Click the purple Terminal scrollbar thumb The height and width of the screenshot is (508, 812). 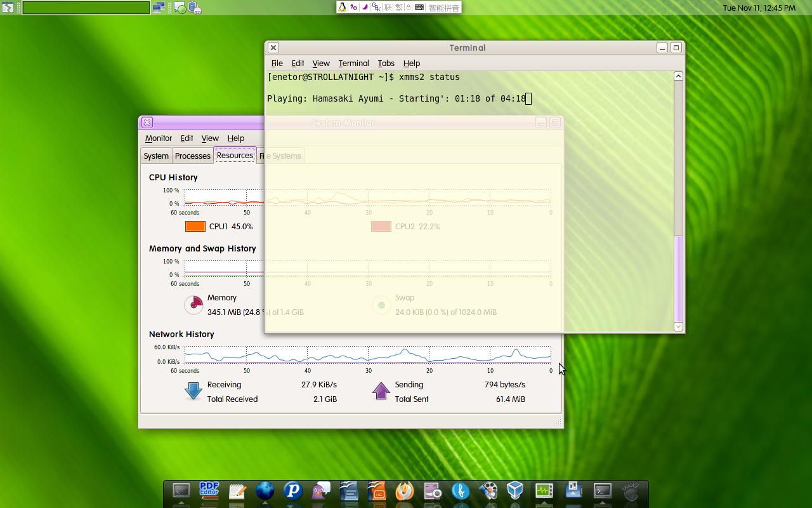coord(678,279)
